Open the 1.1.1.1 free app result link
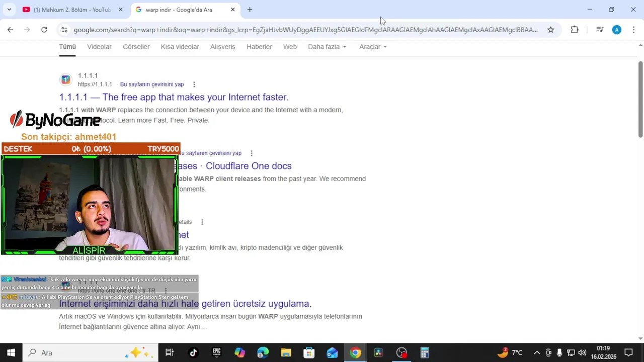The height and width of the screenshot is (362, 644). pos(174,97)
